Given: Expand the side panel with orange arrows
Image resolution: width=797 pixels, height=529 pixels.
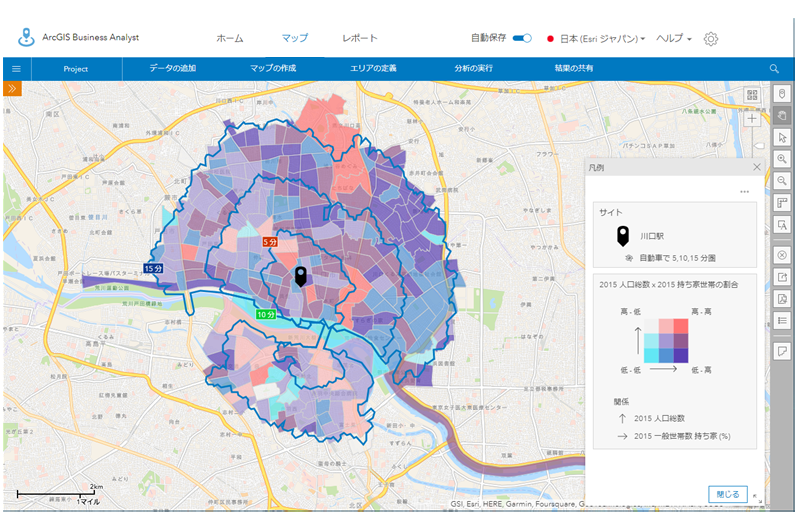Looking at the screenshot, I should pyautogui.click(x=12, y=89).
